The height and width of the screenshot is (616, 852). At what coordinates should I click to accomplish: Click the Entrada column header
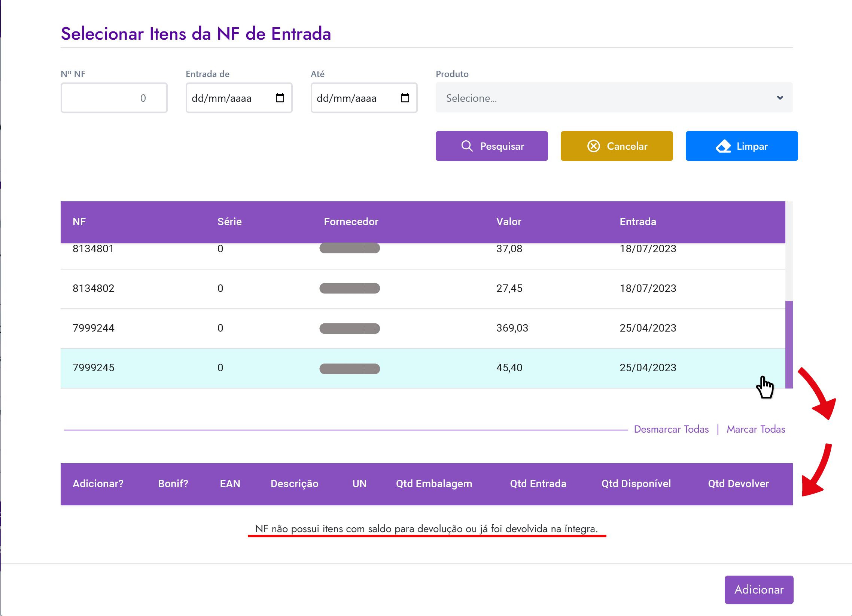pos(638,222)
